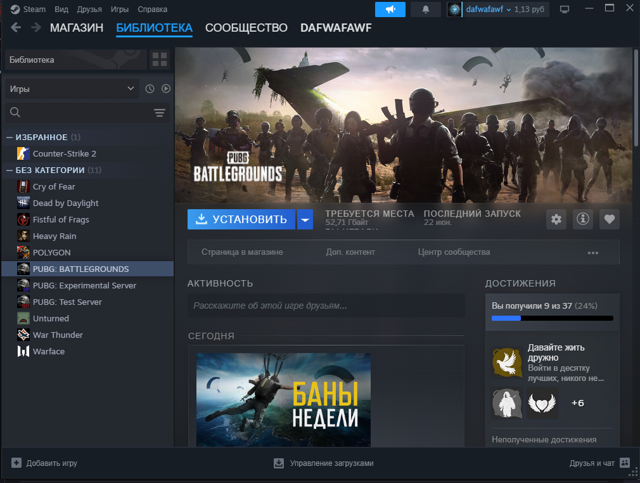Open the announcements megaphone button
This screenshot has height=483, width=640.
(x=390, y=9)
